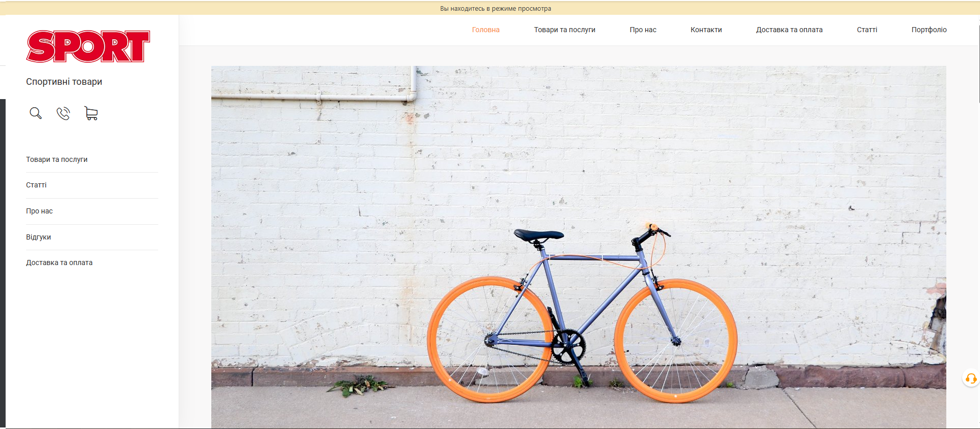Open Відгуки in the sidebar

(x=38, y=237)
